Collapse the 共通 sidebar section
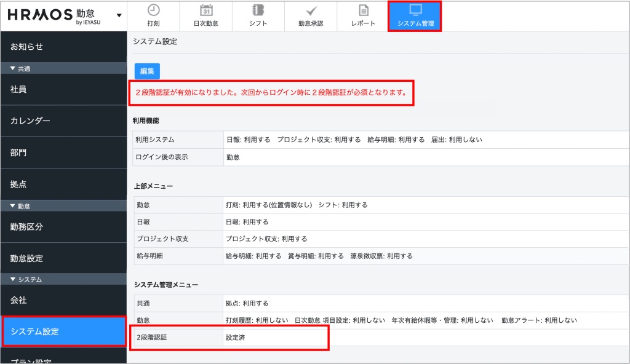The height and width of the screenshot is (364, 630). [x=22, y=68]
